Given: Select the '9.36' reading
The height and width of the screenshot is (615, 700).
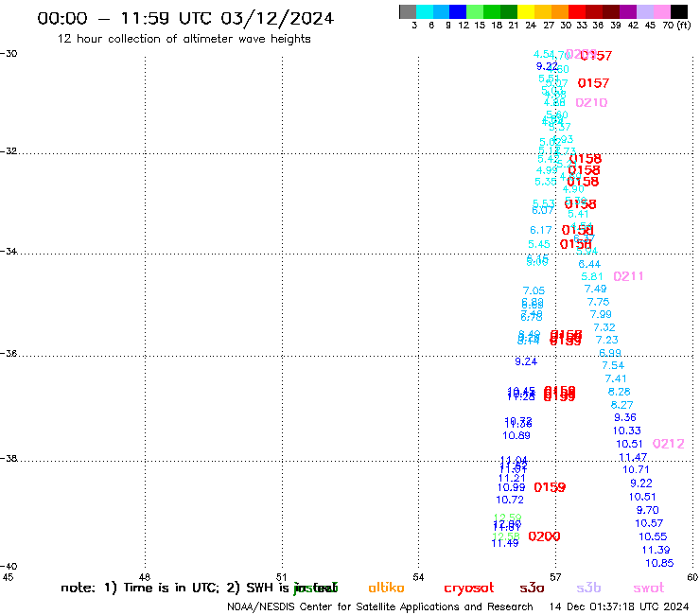Looking at the screenshot, I should pyautogui.click(x=625, y=417).
